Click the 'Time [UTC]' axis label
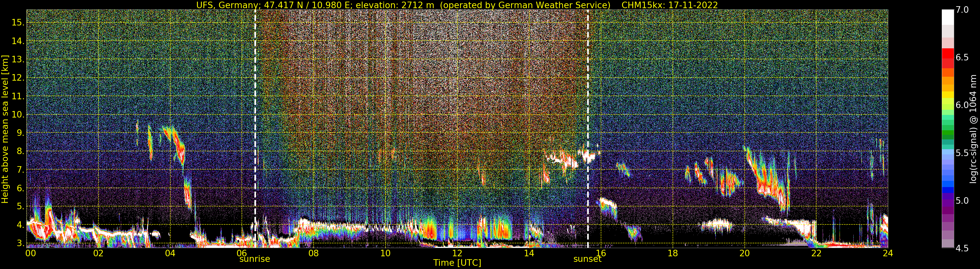Image resolution: width=980 pixels, height=269 pixels. coord(457,263)
